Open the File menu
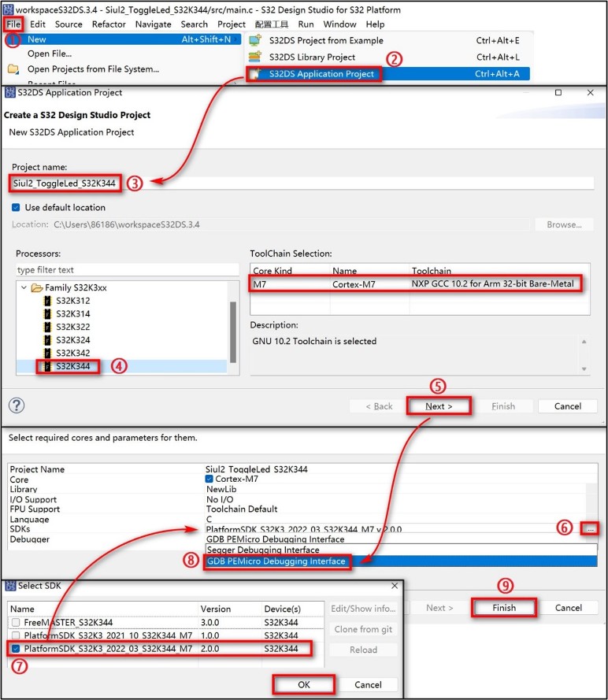This screenshot has height=700, width=608. pyautogui.click(x=13, y=24)
